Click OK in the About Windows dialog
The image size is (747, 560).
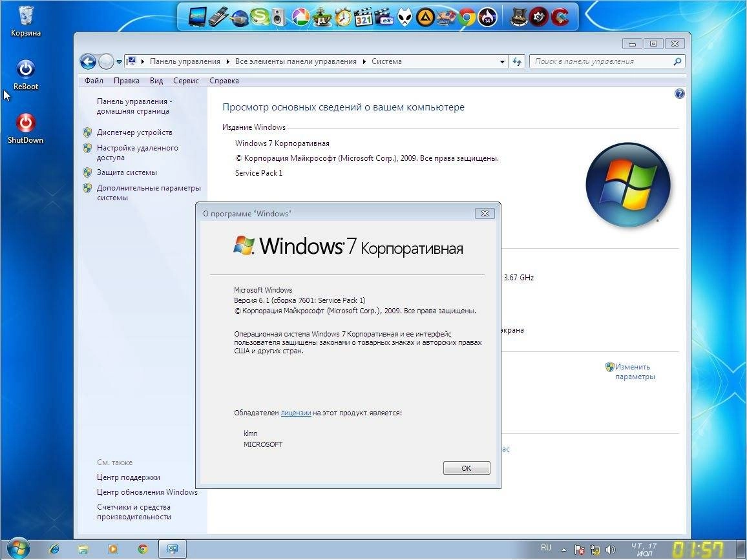coord(467,468)
